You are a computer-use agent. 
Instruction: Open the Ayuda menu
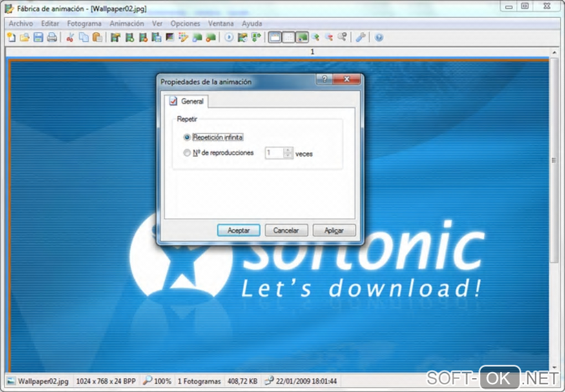point(252,23)
